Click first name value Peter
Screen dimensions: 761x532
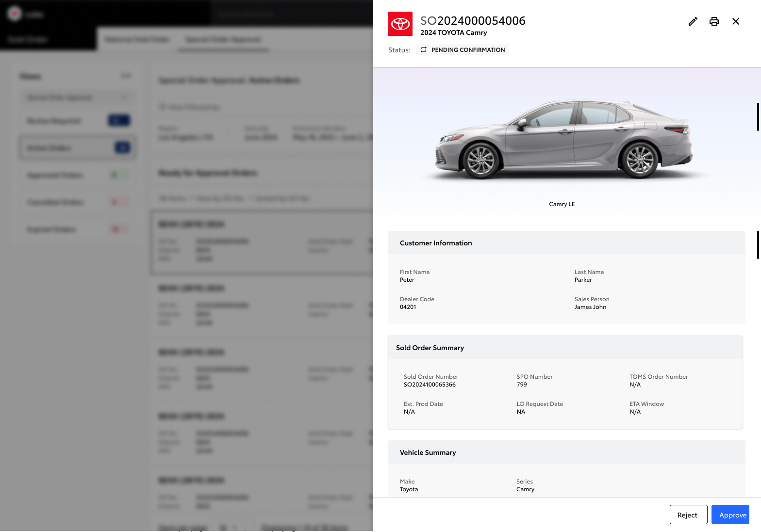click(407, 280)
